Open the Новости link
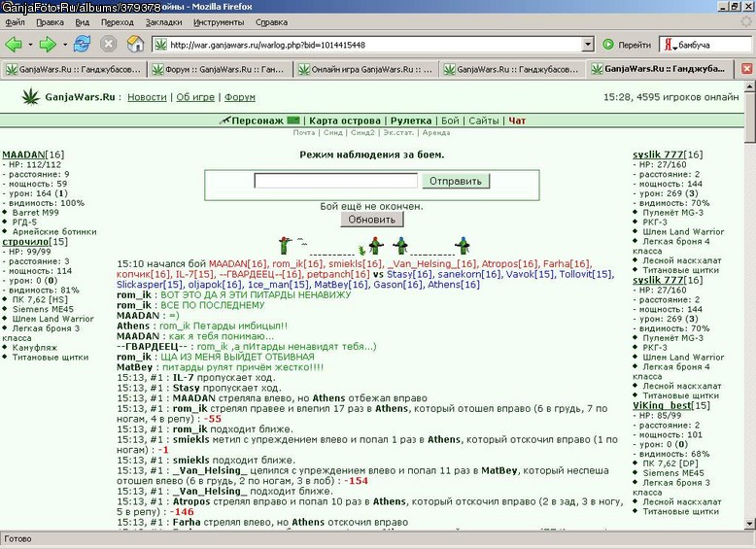This screenshot has height=549, width=756. point(147,97)
